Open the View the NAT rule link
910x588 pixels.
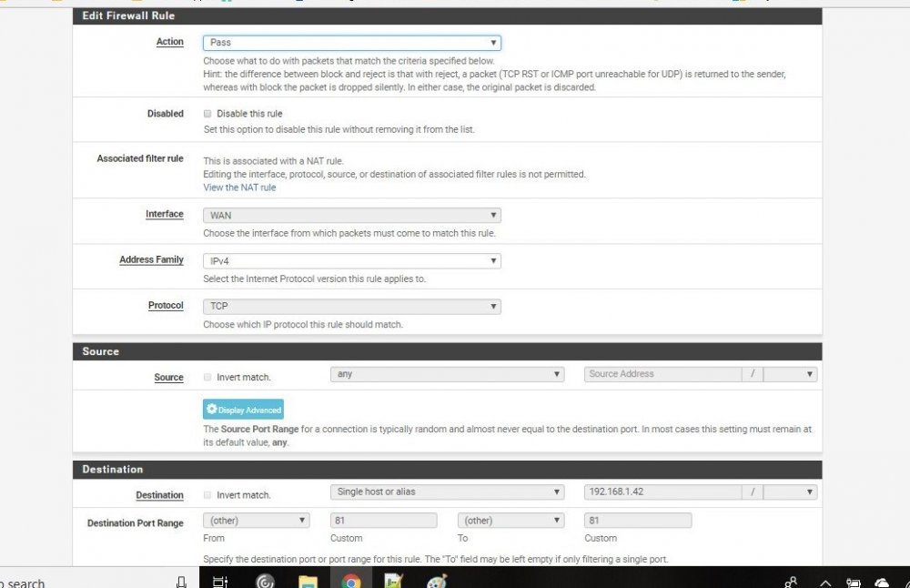point(239,188)
